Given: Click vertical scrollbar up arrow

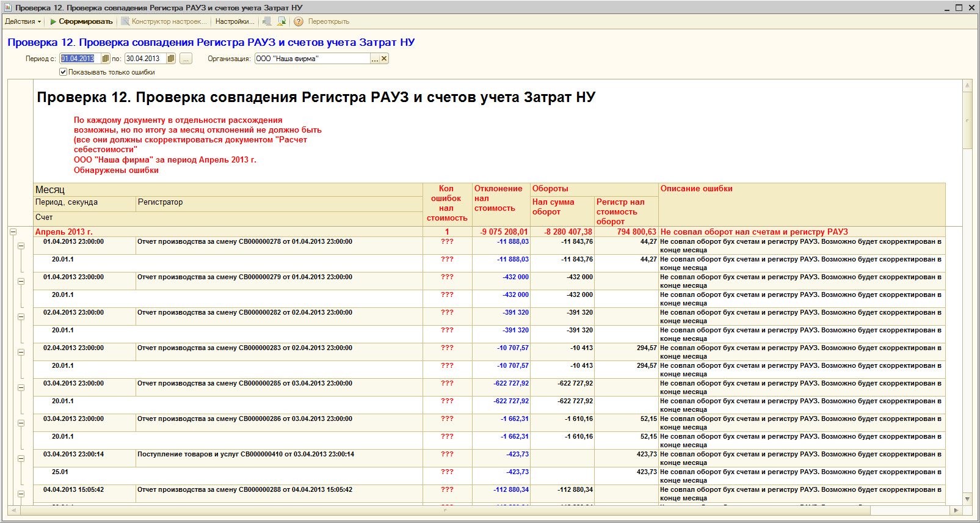Looking at the screenshot, I should pyautogui.click(x=967, y=86).
